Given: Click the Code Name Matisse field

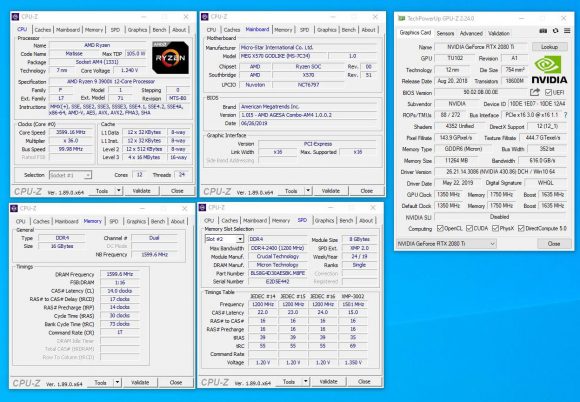Looking at the screenshot, I should pyautogui.click(x=74, y=54).
